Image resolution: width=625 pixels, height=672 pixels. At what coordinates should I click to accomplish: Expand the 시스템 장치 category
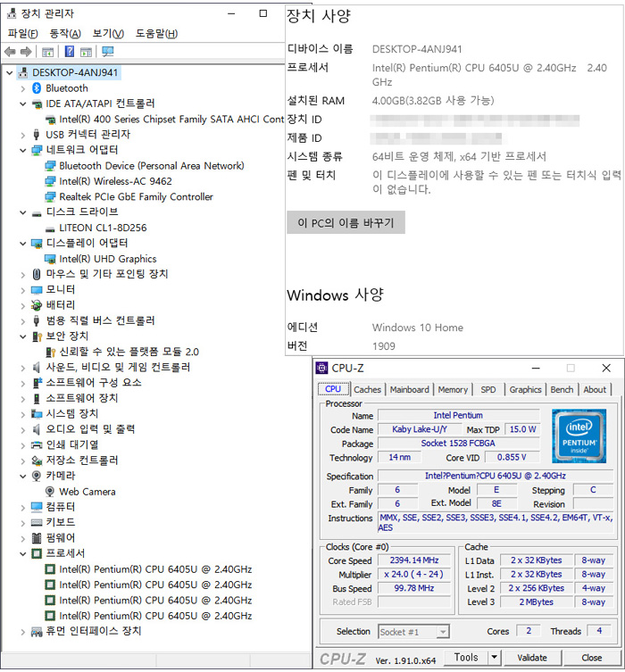[23, 414]
